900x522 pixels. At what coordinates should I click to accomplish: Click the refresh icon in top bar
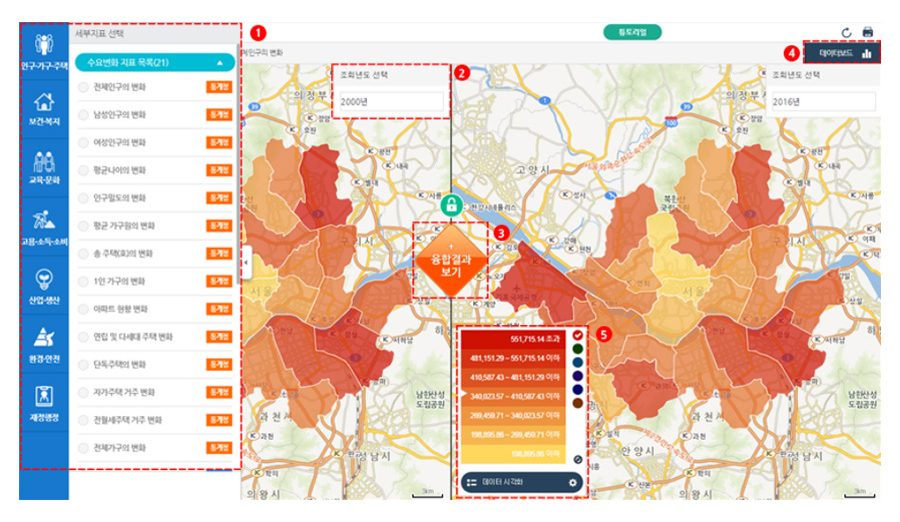pos(846,32)
